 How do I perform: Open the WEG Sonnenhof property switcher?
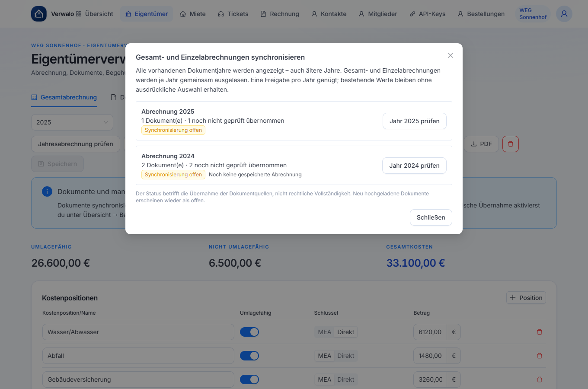533,14
